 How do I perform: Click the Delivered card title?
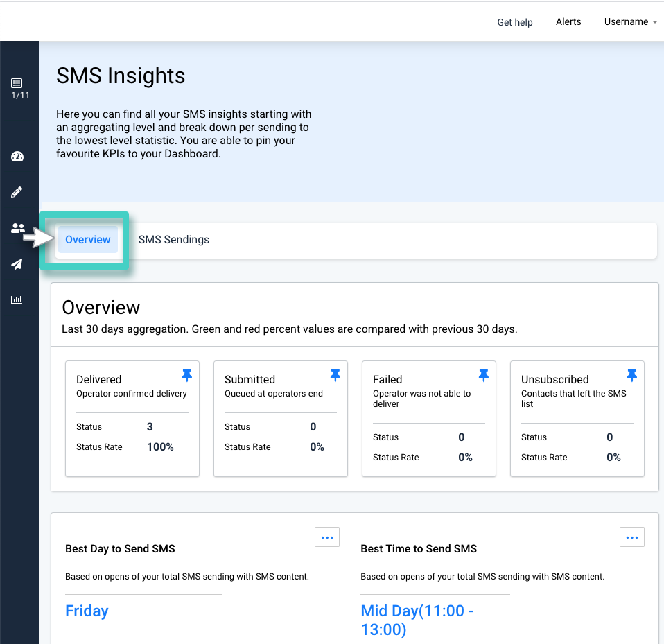coord(98,379)
